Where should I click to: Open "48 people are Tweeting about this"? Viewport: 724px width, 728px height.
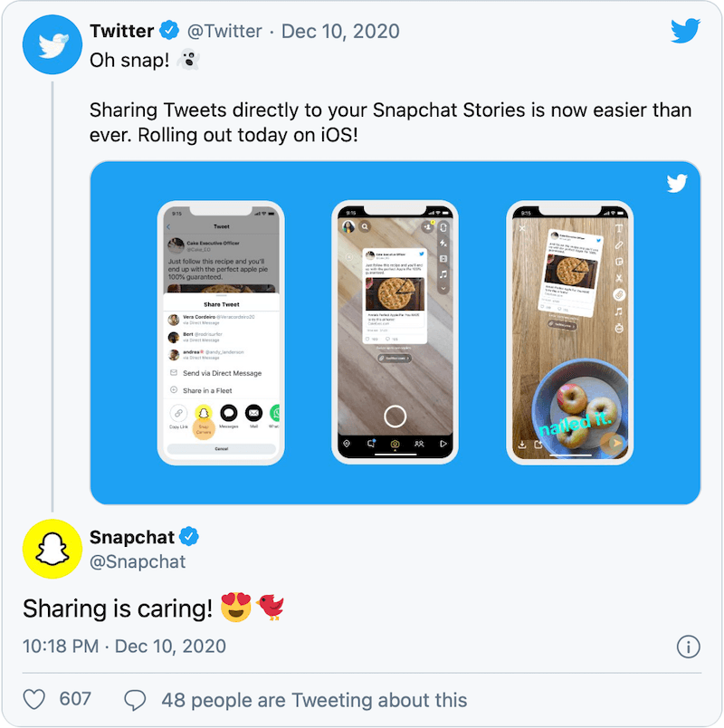(314, 700)
